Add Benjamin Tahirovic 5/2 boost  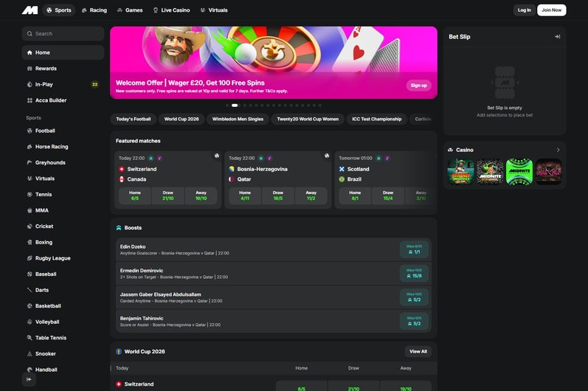(414, 321)
